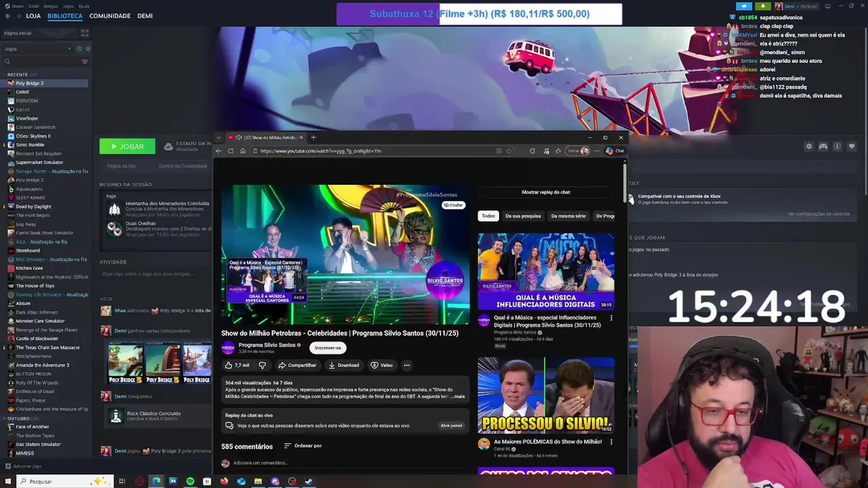
Task: Open a new browser tab with plus
Action: (x=313, y=138)
